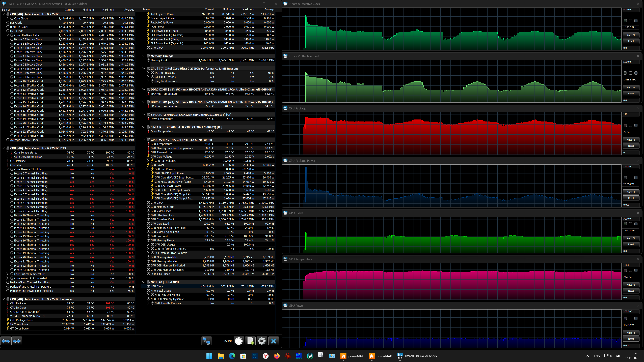This screenshot has height=362, width=644.
Task: Expand the IA Limit Reasons row
Action: (148, 73)
